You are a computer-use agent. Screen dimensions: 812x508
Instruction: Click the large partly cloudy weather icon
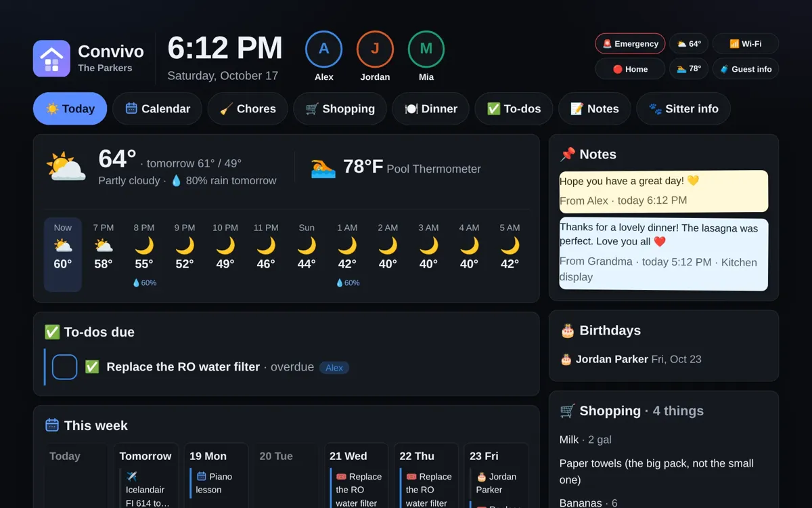tap(66, 167)
